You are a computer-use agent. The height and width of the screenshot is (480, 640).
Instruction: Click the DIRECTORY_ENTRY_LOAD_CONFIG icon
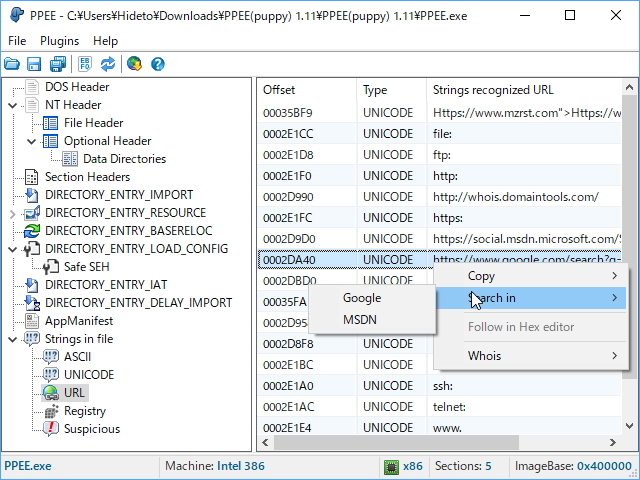[32, 249]
